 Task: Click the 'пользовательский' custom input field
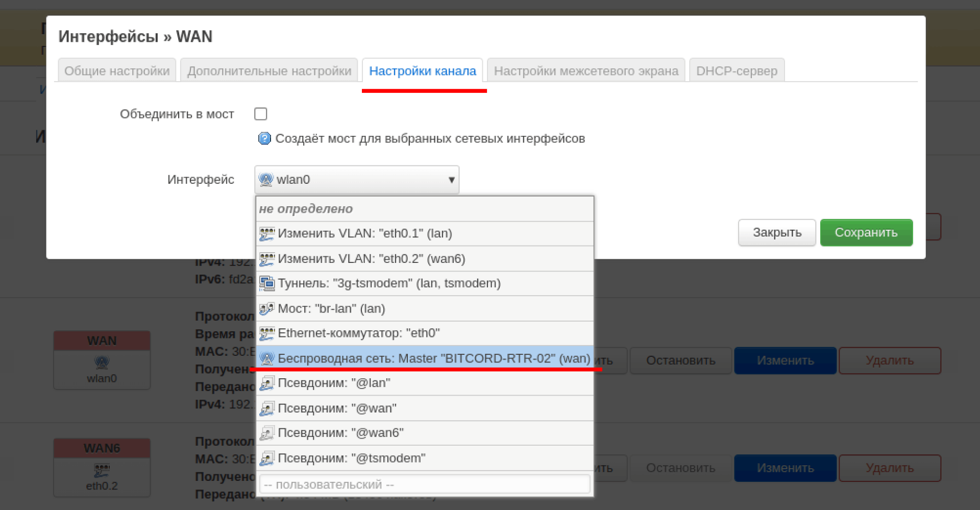coord(424,484)
